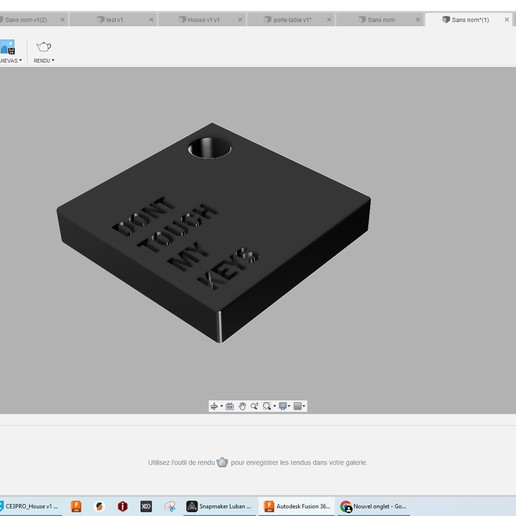Click the gallery hint text 'Utilisez l'outil de rendu'

181,463
